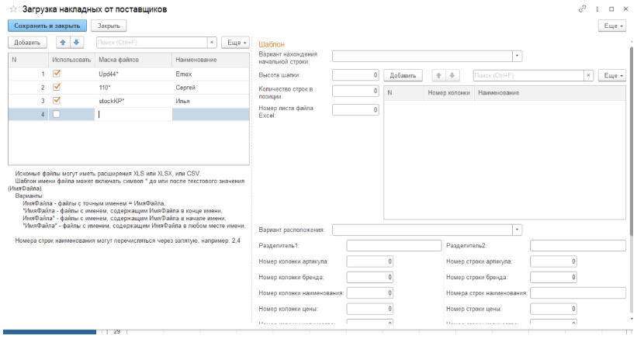The height and width of the screenshot is (339, 644).
Task: Open the three-dot window menu icon
Action: click(x=597, y=9)
